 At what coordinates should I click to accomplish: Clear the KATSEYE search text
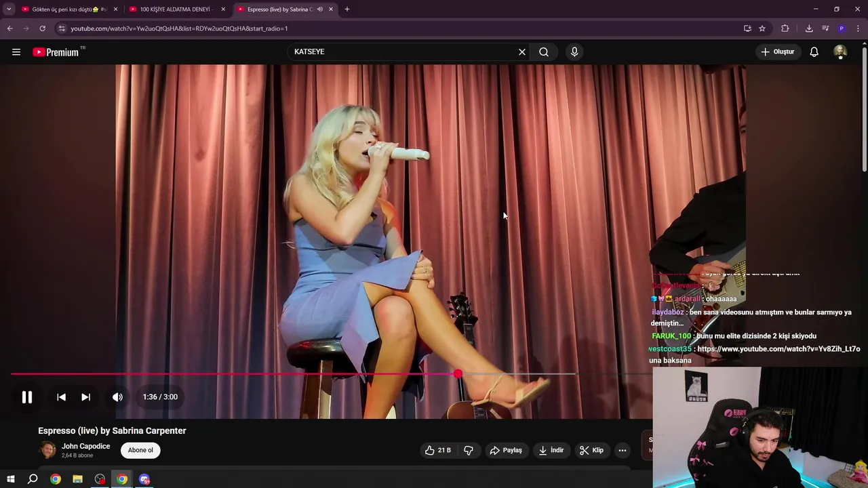click(522, 52)
